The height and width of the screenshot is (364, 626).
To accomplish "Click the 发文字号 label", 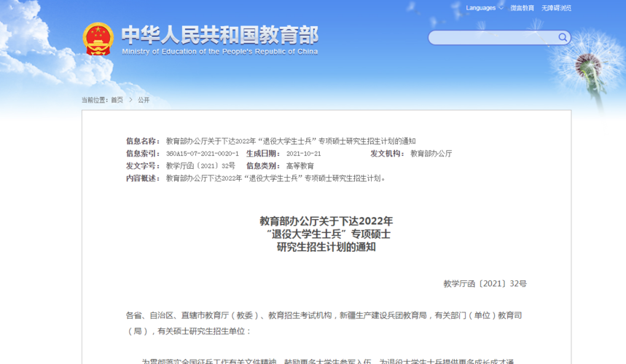I will (x=143, y=166).
